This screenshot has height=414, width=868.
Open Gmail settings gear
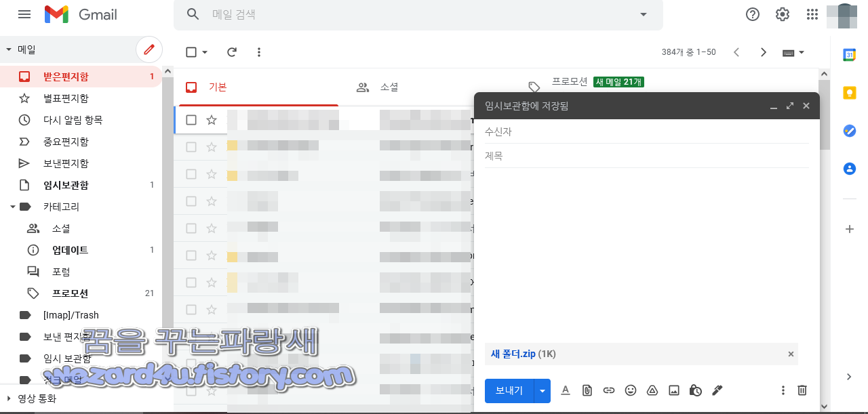pos(782,14)
